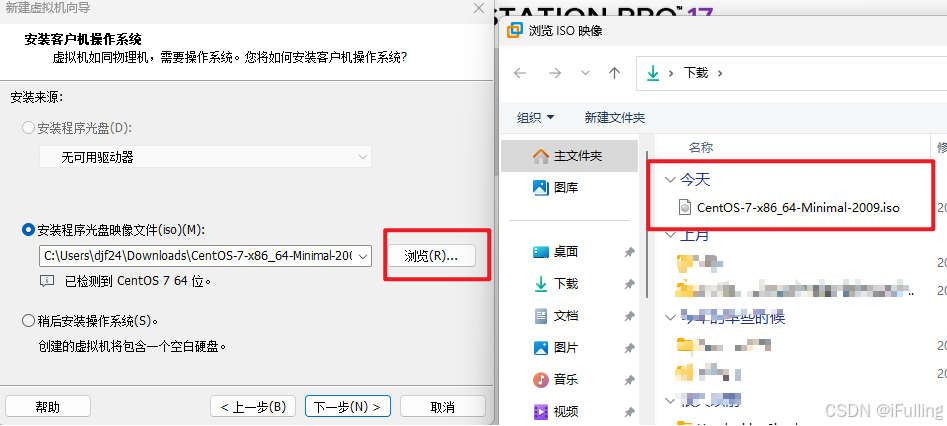Open the 组织 organize menu
The height and width of the screenshot is (426, 947).
click(x=535, y=118)
